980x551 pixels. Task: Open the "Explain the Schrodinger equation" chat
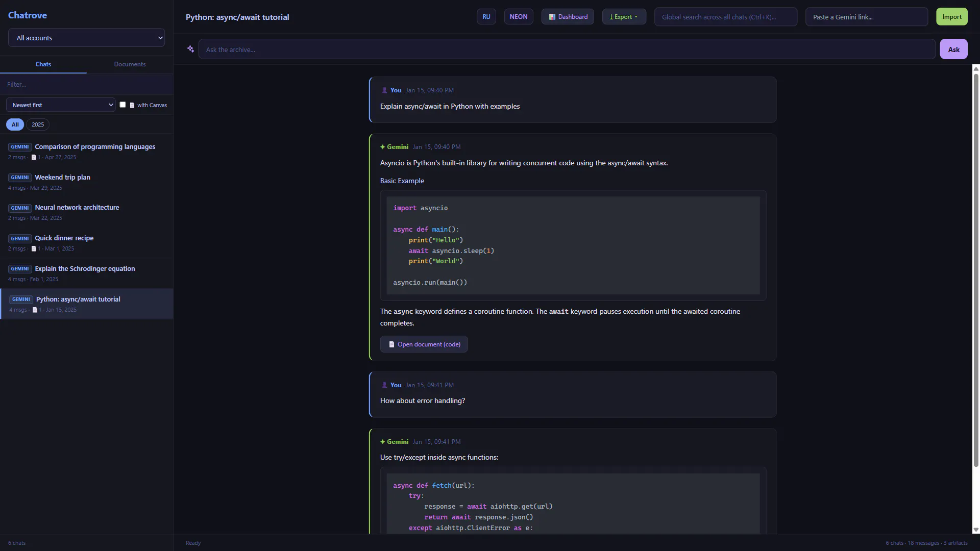click(x=86, y=273)
